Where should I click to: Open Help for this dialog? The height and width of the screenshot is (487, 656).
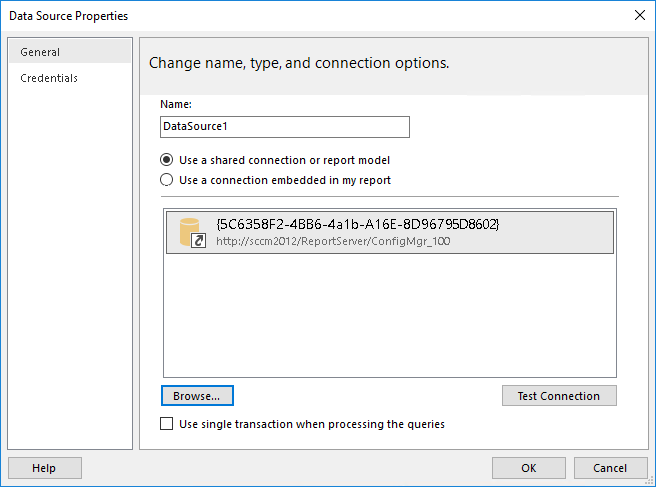(x=45, y=468)
